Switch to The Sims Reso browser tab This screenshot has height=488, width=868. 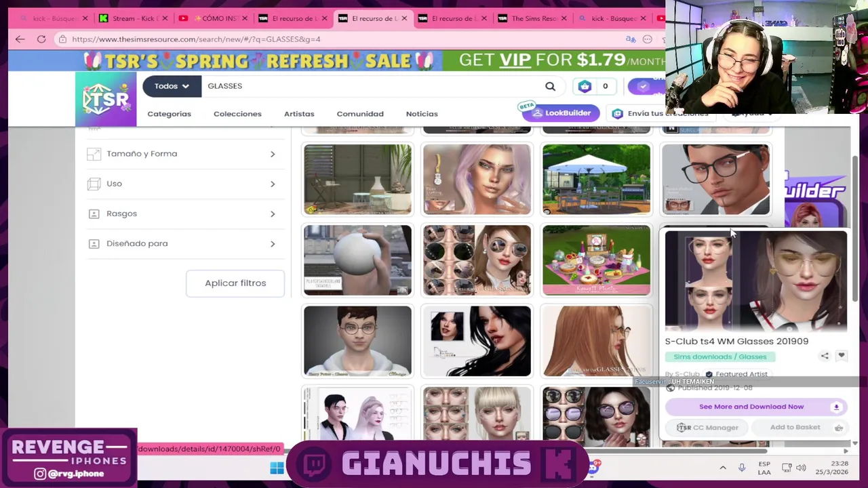tap(533, 18)
